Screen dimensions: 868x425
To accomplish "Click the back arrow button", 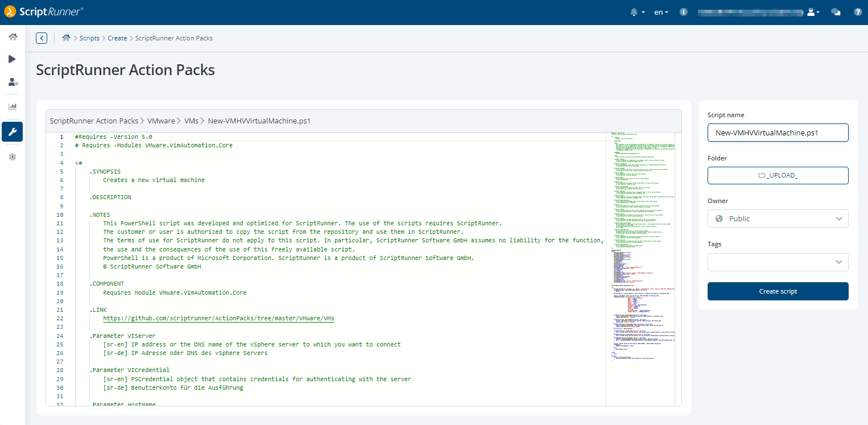I will coord(42,38).
